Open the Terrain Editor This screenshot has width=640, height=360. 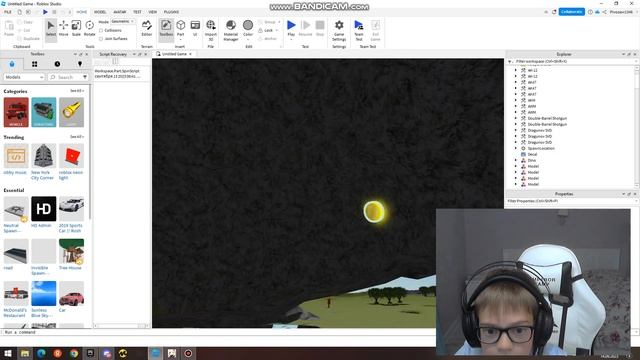[147, 29]
